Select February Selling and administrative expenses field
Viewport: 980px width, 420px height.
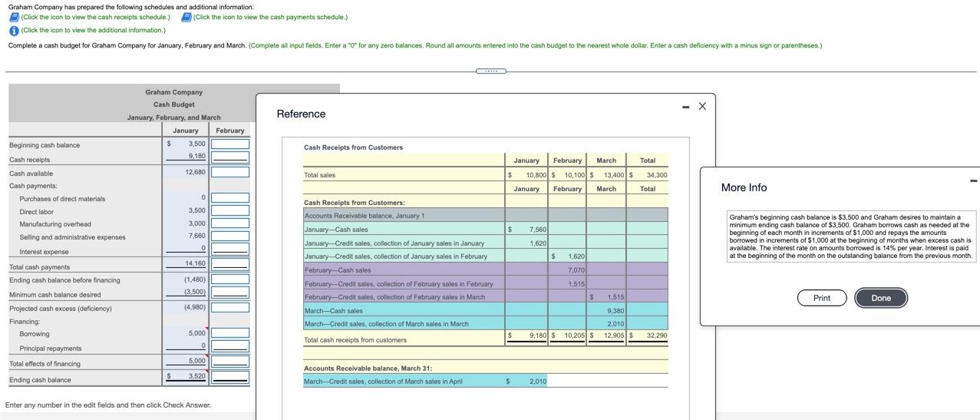pyautogui.click(x=231, y=236)
